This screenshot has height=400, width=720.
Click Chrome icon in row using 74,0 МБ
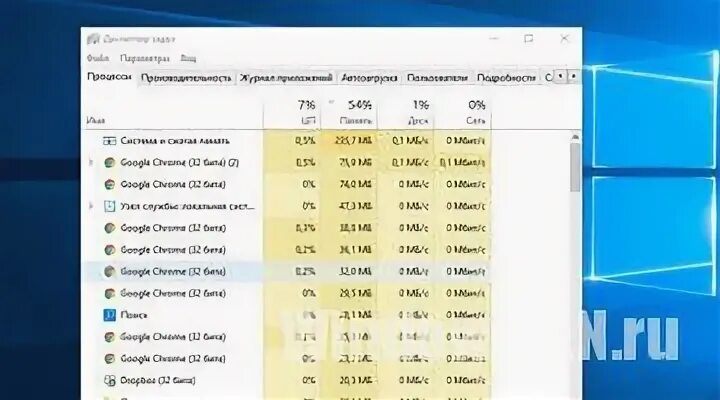[x=109, y=184]
